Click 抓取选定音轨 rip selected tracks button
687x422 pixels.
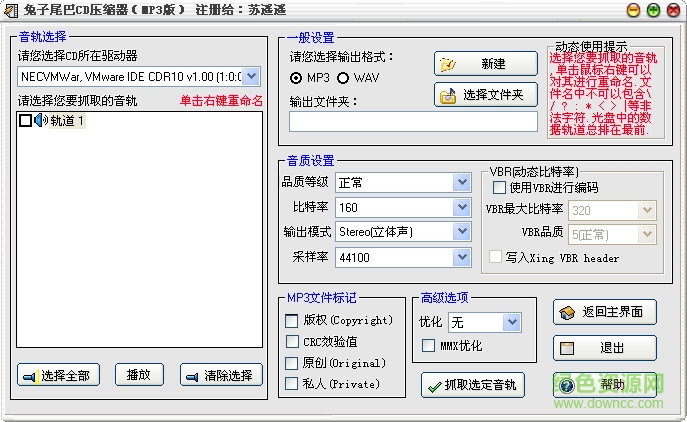(x=473, y=385)
